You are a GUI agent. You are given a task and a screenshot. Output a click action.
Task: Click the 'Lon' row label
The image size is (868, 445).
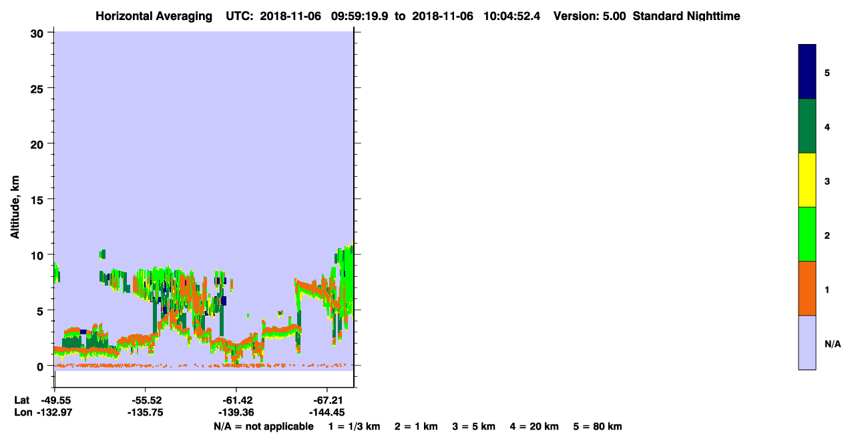(x=22, y=412)
